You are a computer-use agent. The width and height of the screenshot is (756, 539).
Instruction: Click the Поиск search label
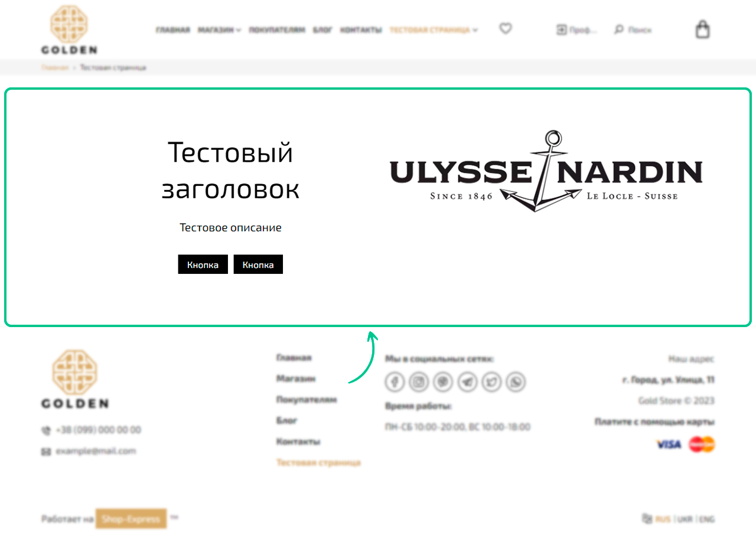click(640, 30)
